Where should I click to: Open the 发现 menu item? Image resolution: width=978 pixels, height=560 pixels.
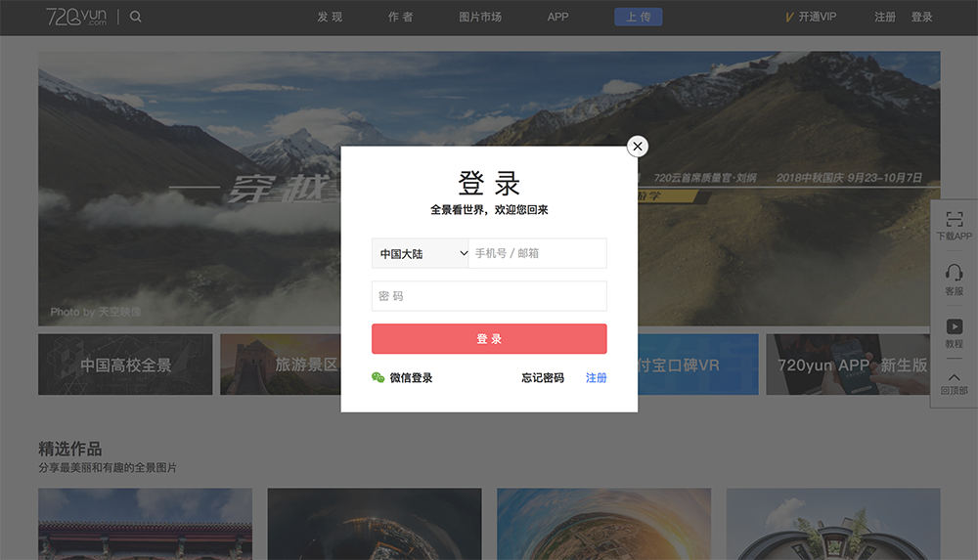(x=330, y=17)
